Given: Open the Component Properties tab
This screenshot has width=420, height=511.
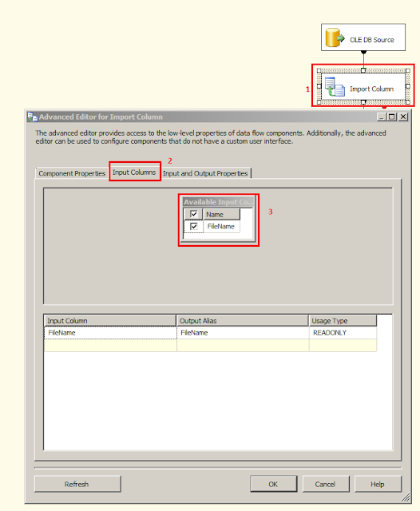Looking at the screenshot, I should [72, 173].
